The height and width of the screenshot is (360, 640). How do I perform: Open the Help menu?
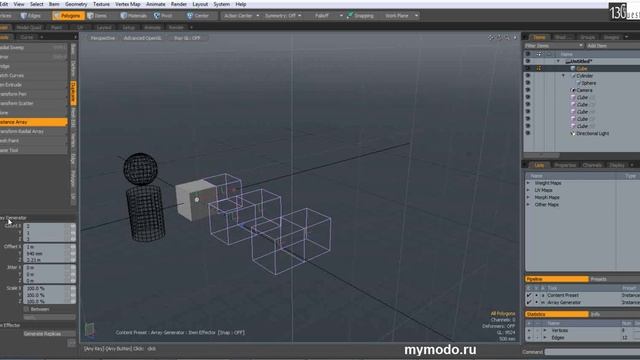coord(241,4)
